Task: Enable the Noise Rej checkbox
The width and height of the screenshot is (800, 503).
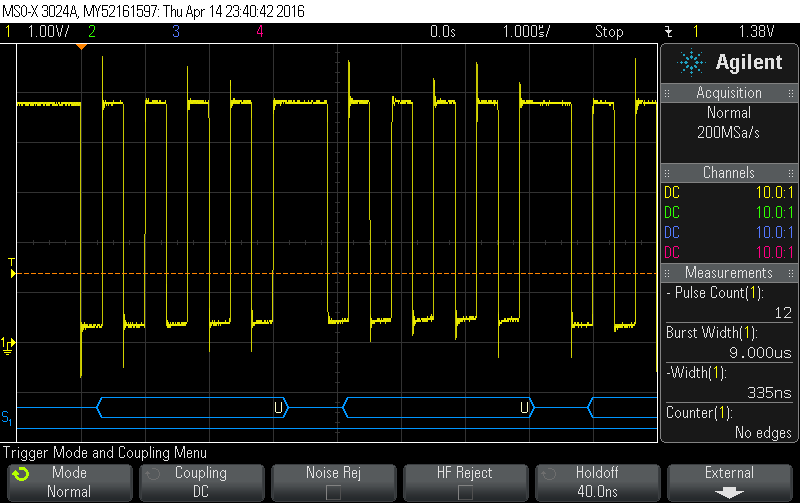Action: [x=333, y=492]
